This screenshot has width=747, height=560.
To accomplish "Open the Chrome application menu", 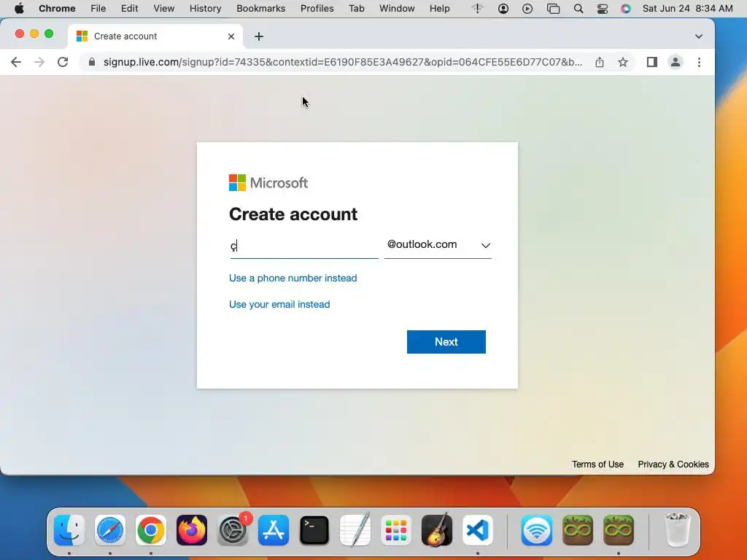I will [x=57, y=9].
